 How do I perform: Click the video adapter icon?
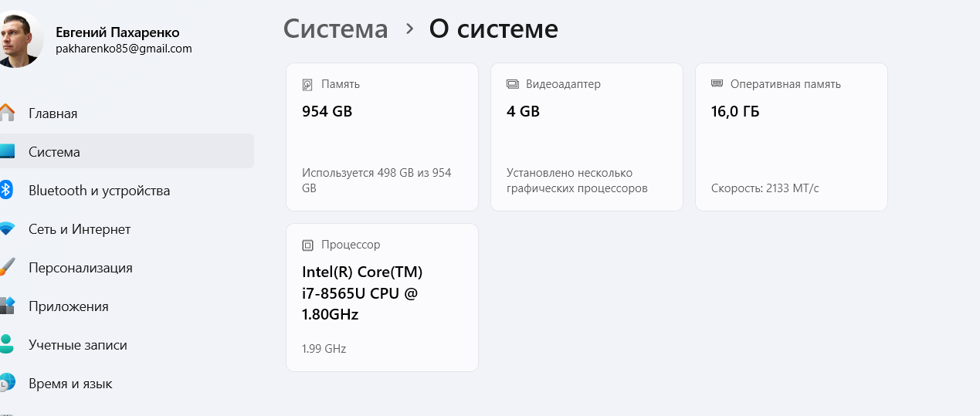512,84
